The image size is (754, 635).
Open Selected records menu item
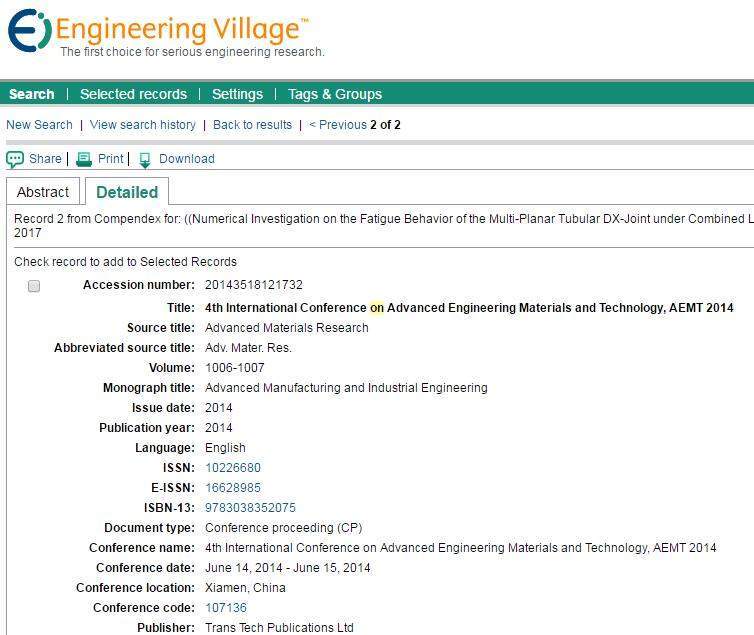click(x=133, y=94)
